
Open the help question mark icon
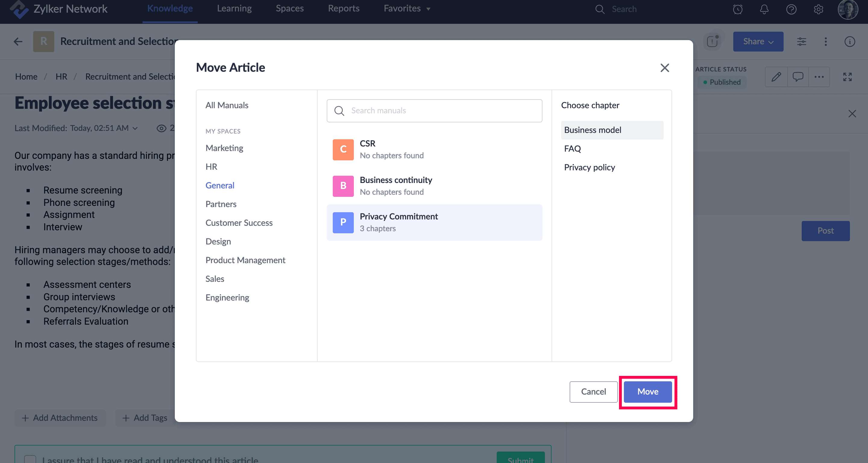pos(791,9)
